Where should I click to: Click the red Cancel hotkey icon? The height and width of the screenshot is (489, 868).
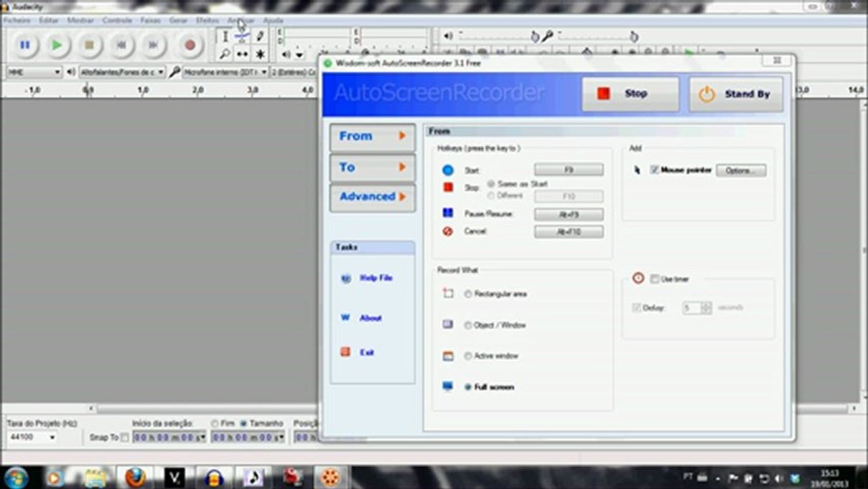coord(448,232)
